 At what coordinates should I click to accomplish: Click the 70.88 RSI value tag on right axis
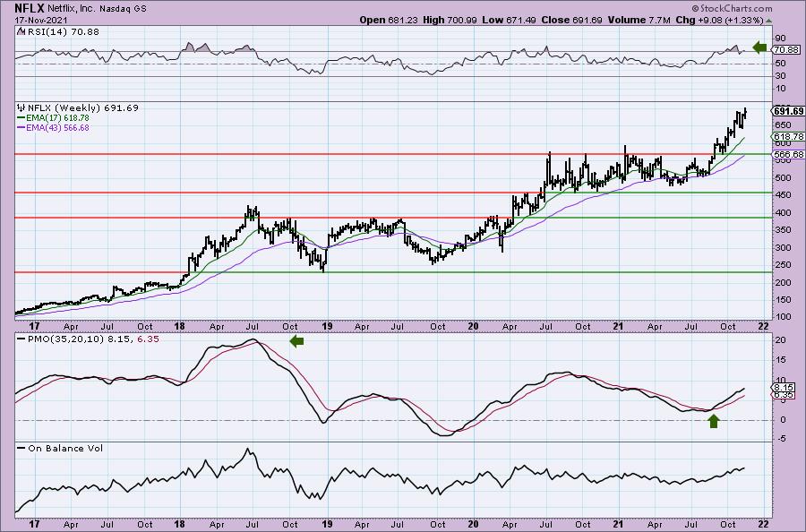pyautogui.click(x=786, y=50)
